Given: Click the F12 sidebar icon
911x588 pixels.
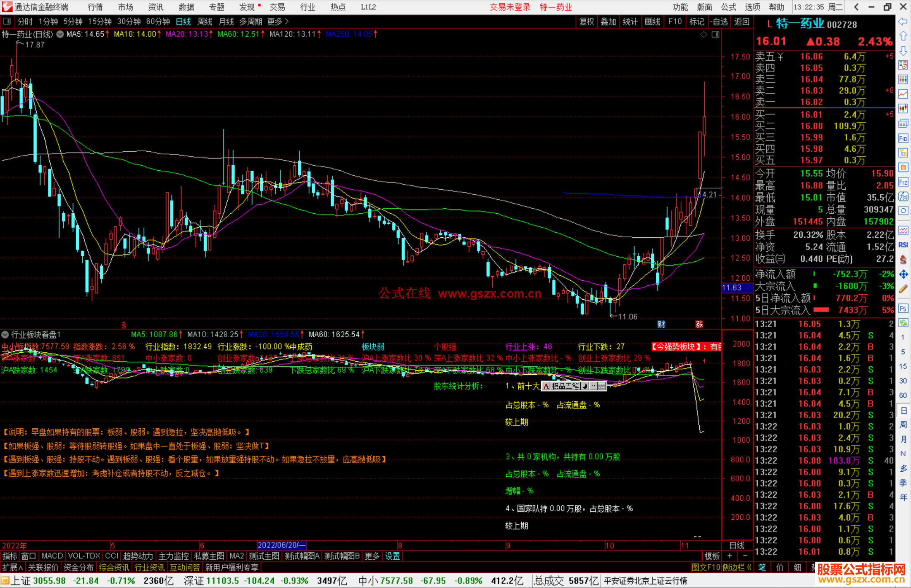Looking at the screenshot, I should [x=903, y=182].
